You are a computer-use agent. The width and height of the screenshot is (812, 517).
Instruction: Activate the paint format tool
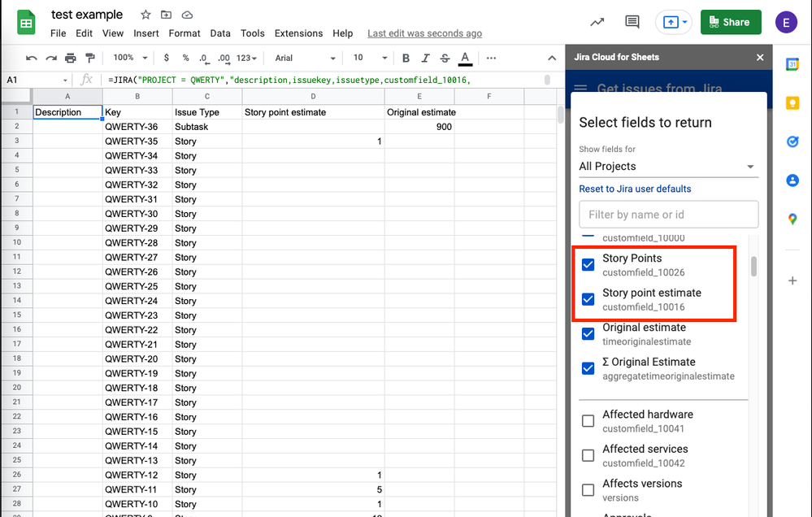[x=90, y=58]
